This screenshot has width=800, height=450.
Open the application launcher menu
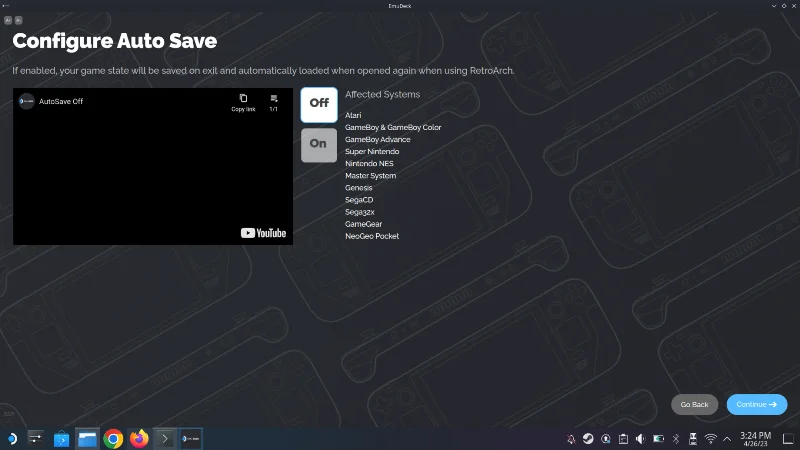coord(12,439)
